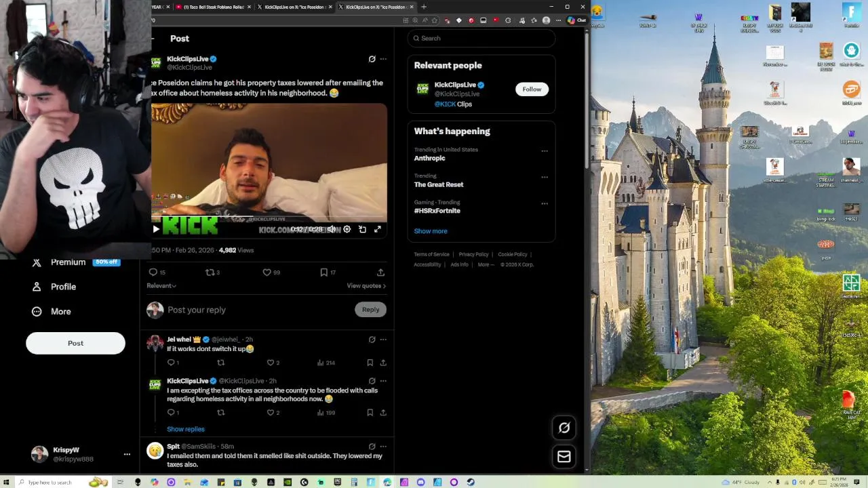The height and width of the screenshot is (488, 868).
Task: Click the Reply button
Action: (x=370, y=310)
